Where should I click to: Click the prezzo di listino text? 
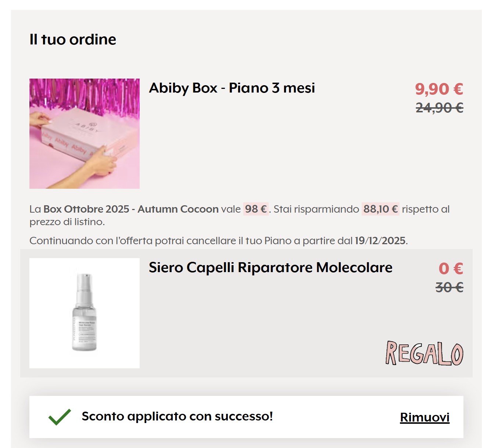67,222
